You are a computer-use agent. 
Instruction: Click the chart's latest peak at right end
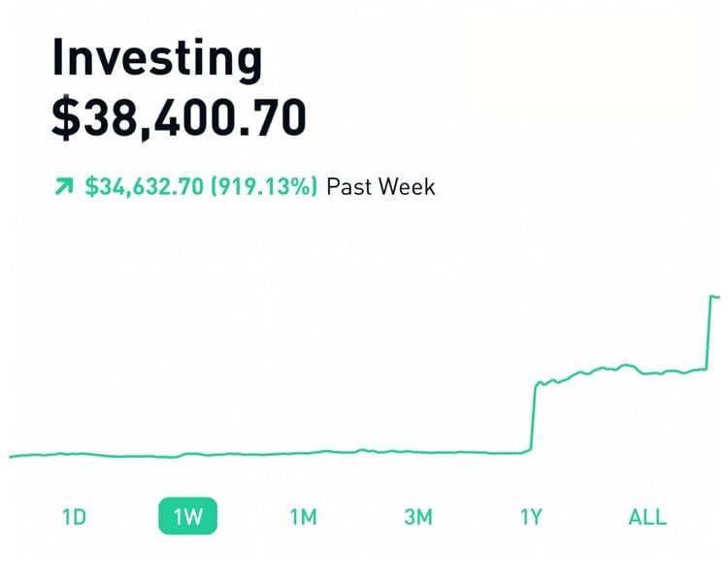pos(714,296)
